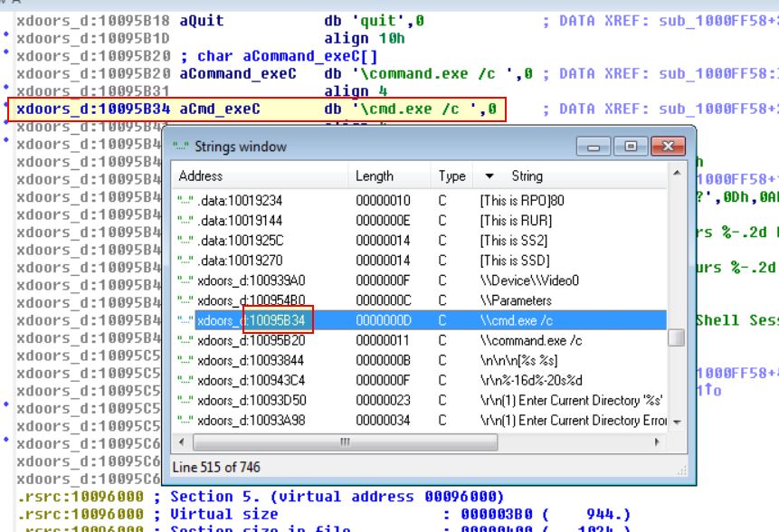Viewport: 779px width, 532px height.
Task: Follow the sub_1000FF58 XREF on the aCommand_exeC line
Action: coord(717,73)
